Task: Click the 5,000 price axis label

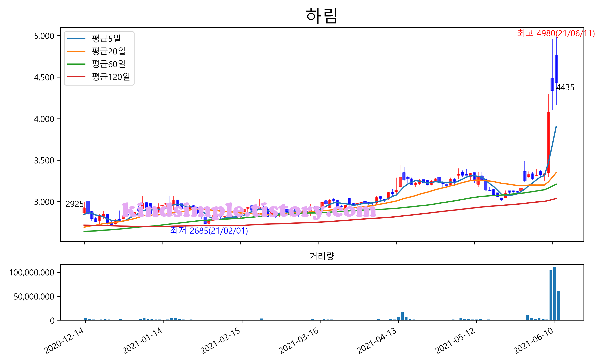Action: pyautogui.click(x=44, y=36)
